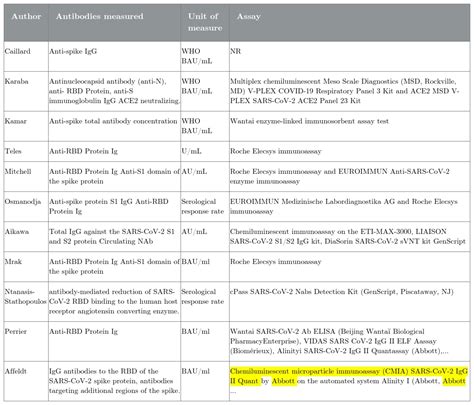This screenshot has height=405, width=474.
Task: Click the 'Assay' column header
Action: click(350, 22)
